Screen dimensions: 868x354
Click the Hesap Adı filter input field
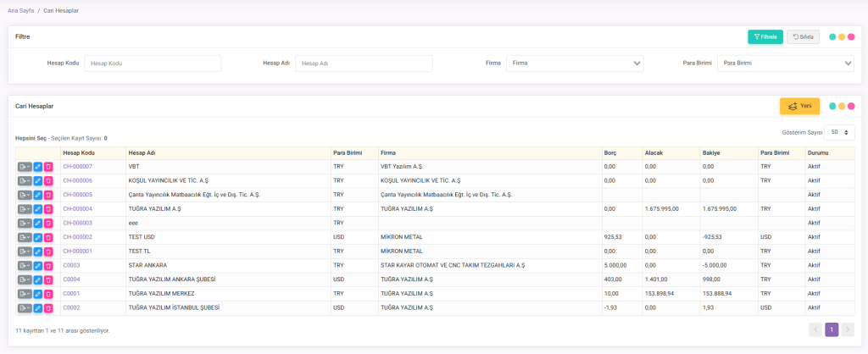(364, 64)
